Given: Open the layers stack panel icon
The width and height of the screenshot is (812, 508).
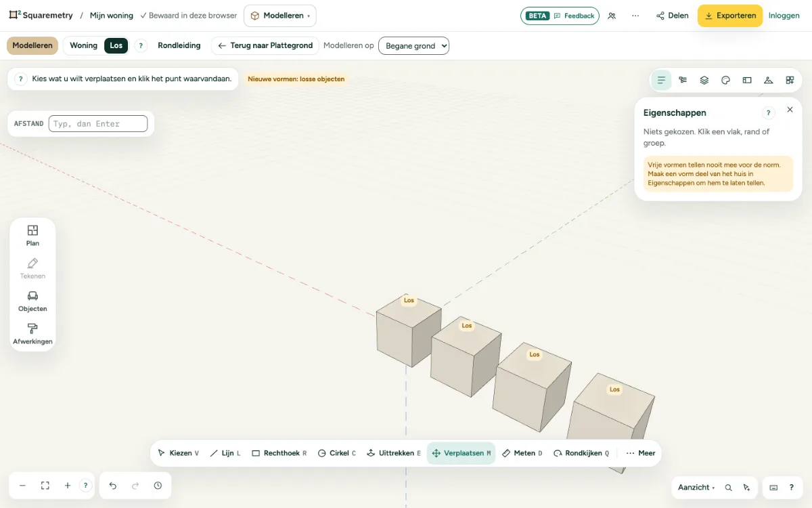Looking at the screenshot, I should 704,80.
